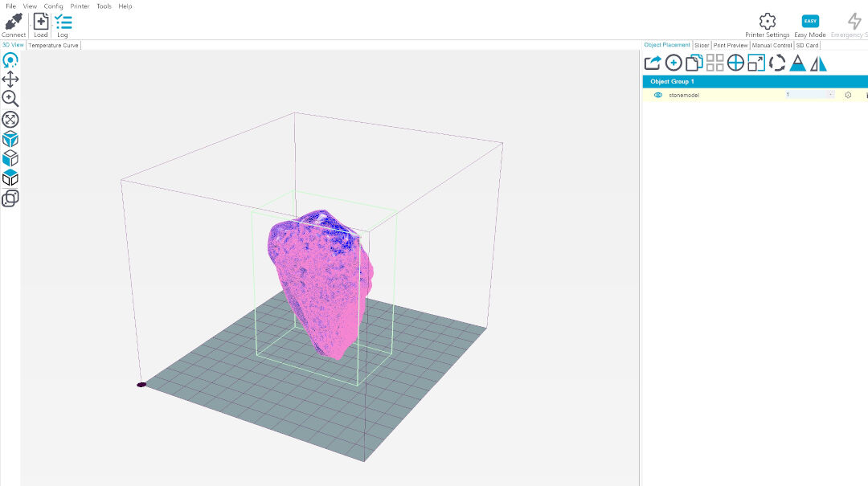Click the Object Group 1 header
868x486 pixels.
pyautogui.click(x=755, y=81)
